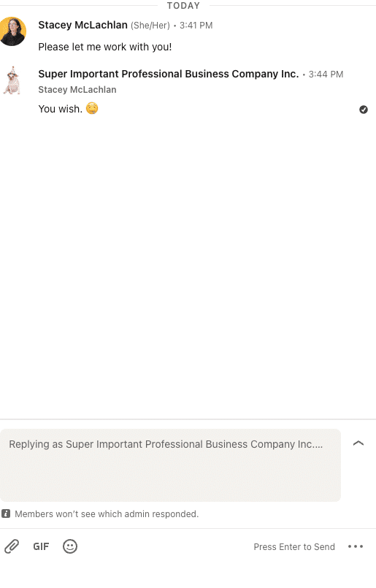The height and width of the screenshot is (588, 376).
Task: Open the GIF picker
Action: [x=41, y=546]
